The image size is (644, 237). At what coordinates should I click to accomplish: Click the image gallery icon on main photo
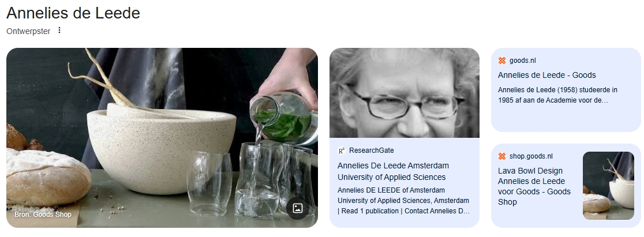(298, 208)
